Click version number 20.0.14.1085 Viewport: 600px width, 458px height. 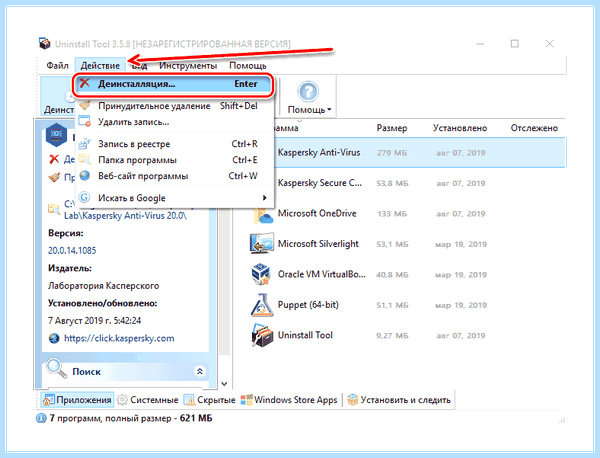[x=72, y=251]
